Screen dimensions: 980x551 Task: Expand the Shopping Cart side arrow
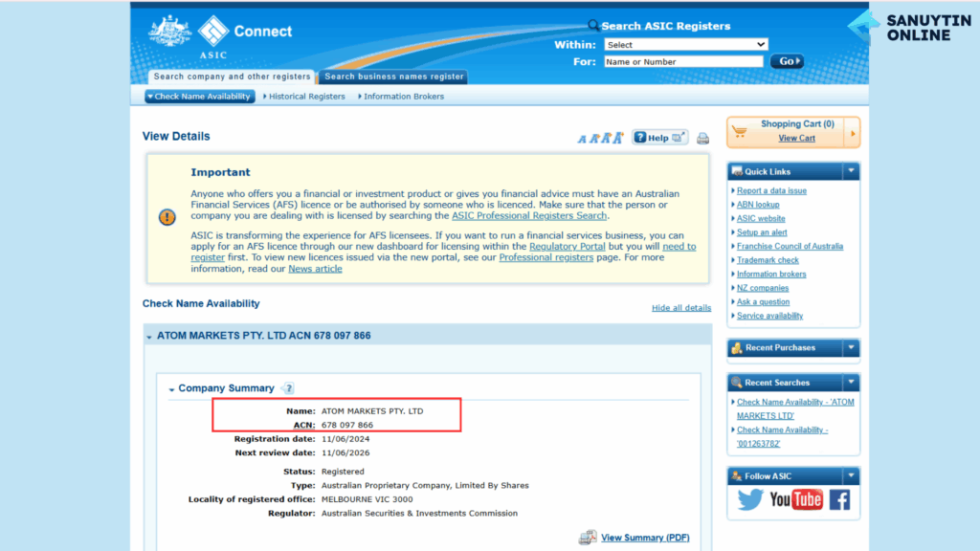[x=853, y=132]
